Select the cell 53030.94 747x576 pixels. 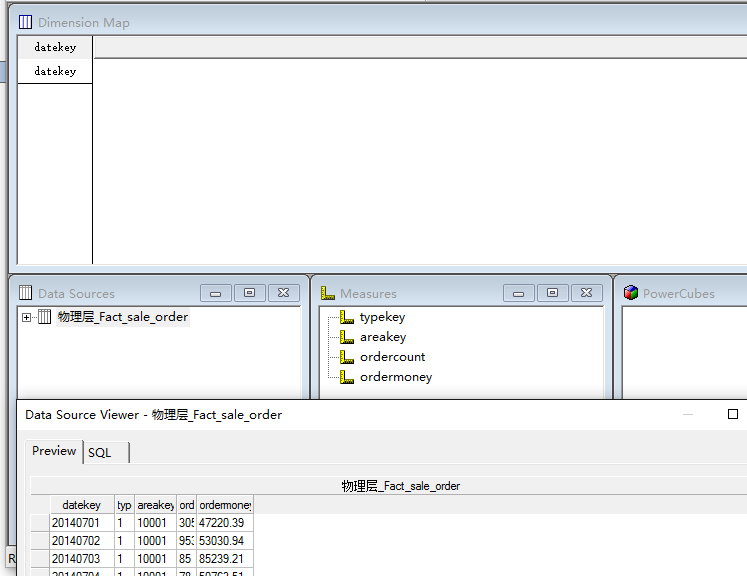[x=225, y=541]
